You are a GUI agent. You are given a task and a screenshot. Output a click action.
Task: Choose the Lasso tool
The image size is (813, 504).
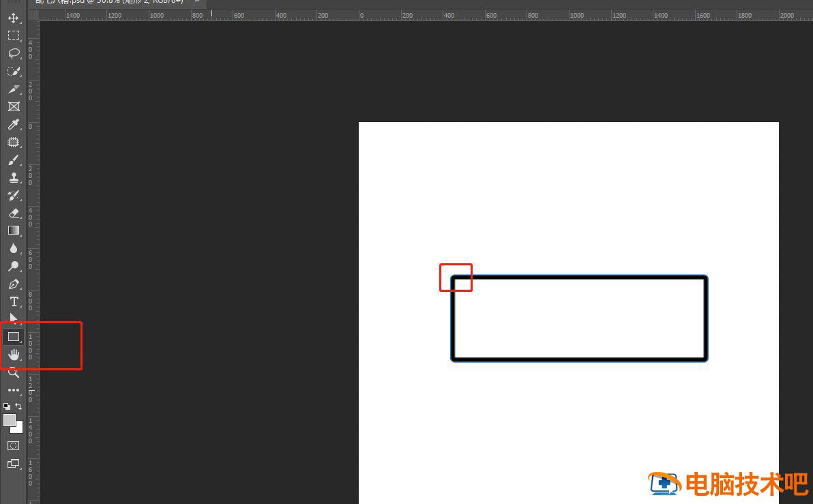point(13,53)
